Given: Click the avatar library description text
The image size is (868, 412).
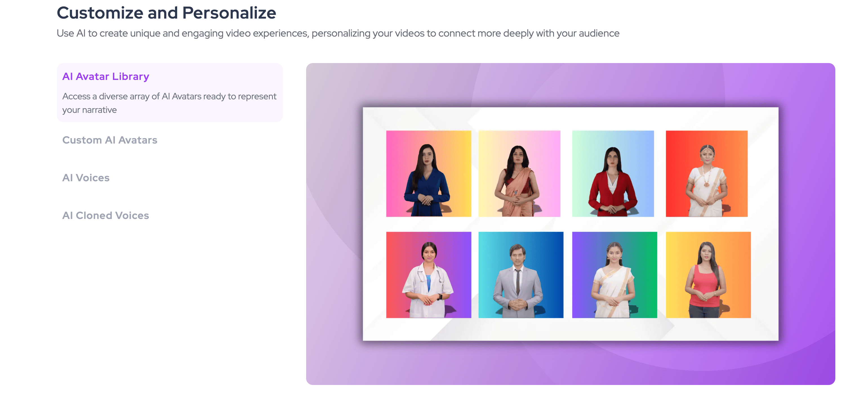Looking at the screenshot, I should click(169, 103).
